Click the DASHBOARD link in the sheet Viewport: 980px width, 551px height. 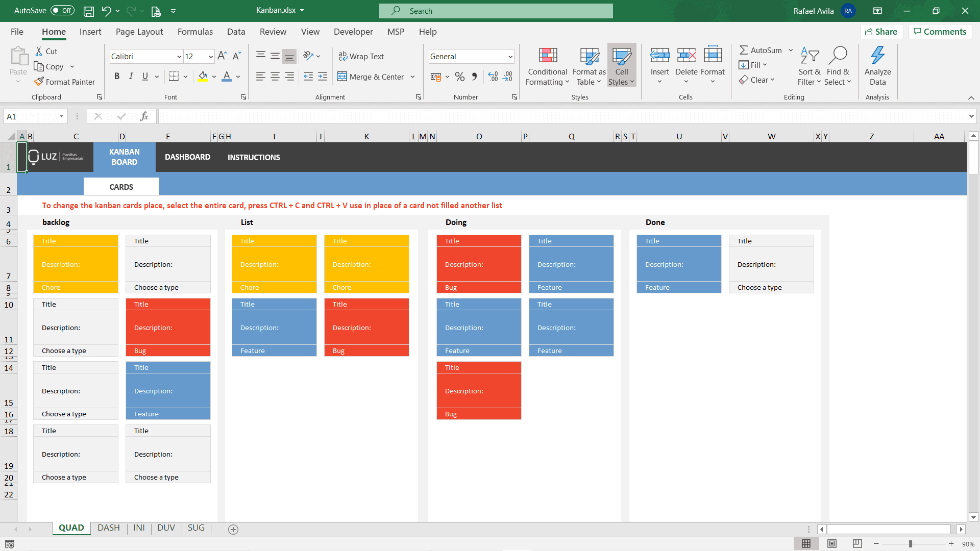[187, 157]
